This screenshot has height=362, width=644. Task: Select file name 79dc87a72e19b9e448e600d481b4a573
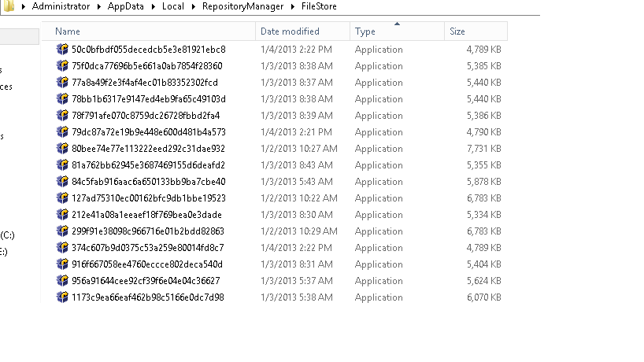pos(149,132)
